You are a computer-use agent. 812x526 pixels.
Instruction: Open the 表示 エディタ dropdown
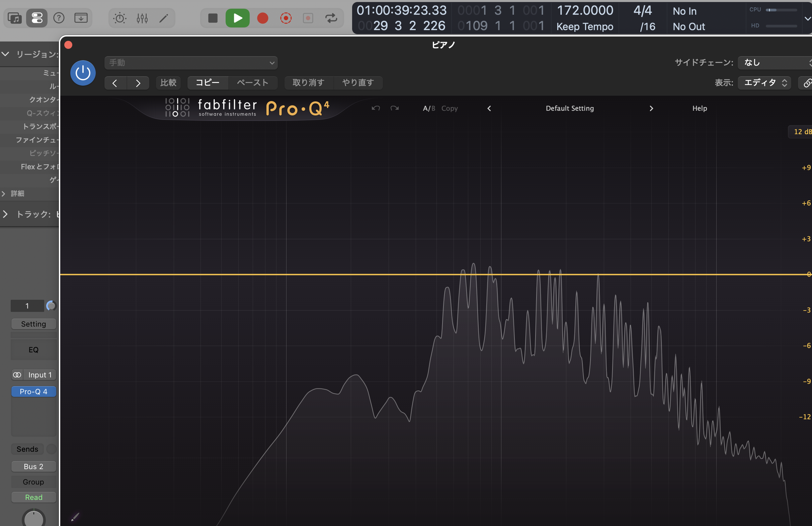[764, 83]
